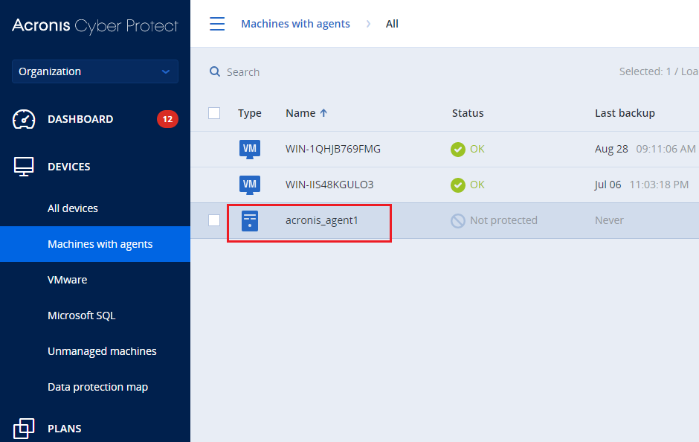
Task: Sort by the Last backup column header
Action: coord(625,113)
